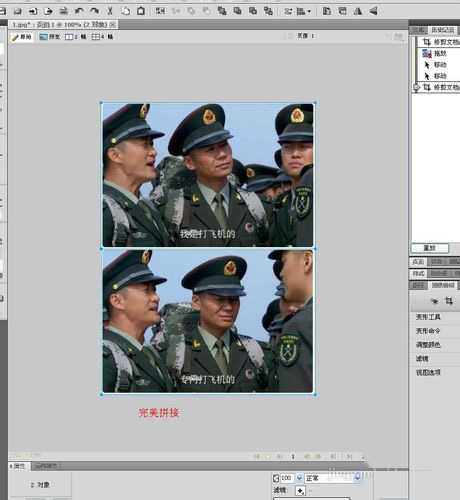Click the flip horizontal icon in toolbar
The height and width of the screenshot is (500, 460).
coord(358,11)
